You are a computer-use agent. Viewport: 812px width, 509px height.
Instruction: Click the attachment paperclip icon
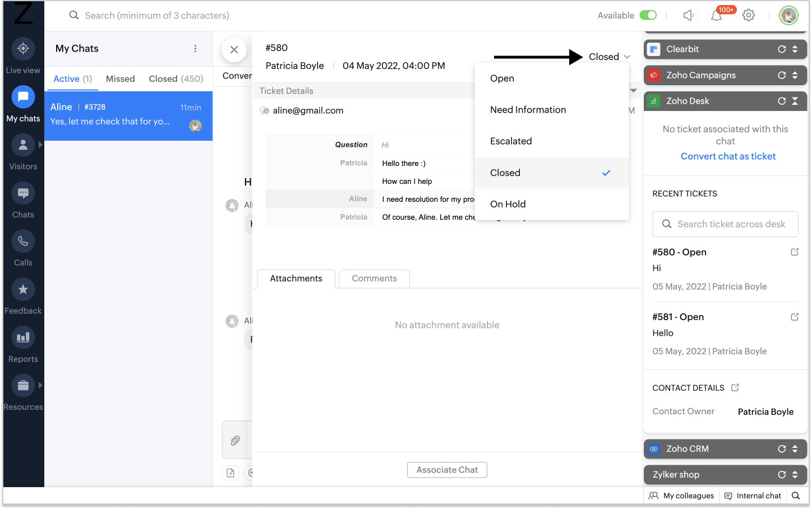coord(236,441)
